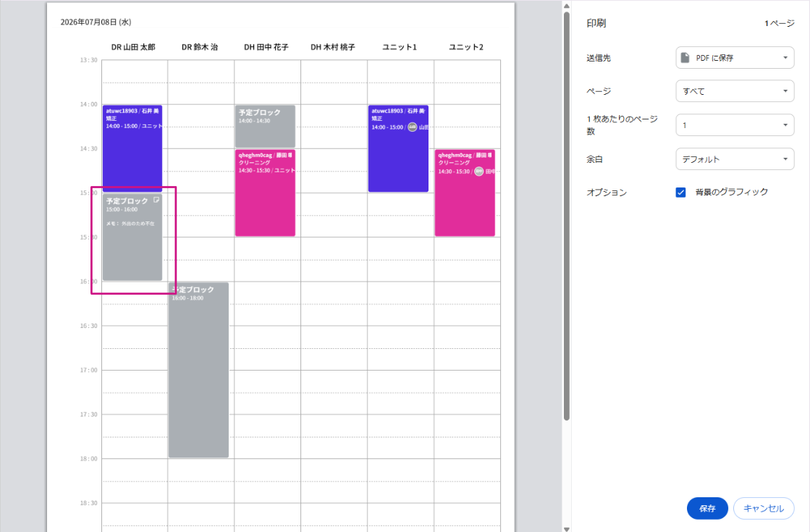810x532 pixels.
Task: Click the 1ページ page count label
Action: click(x=780, y=23)
